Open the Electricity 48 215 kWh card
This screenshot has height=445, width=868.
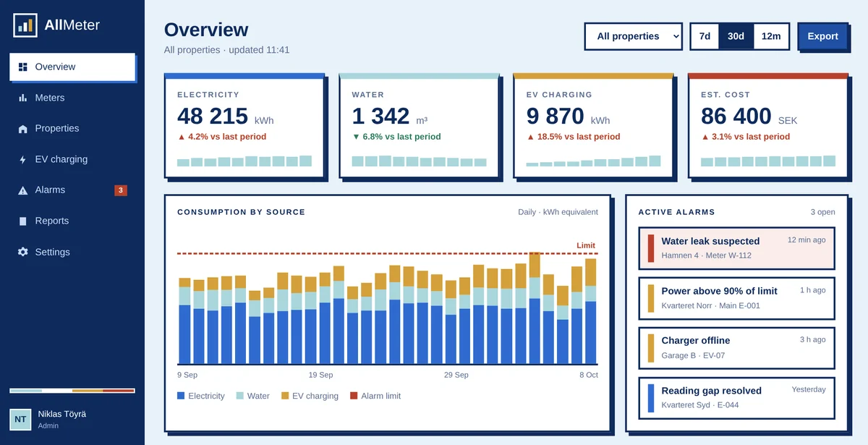click(x=244, y=124)
